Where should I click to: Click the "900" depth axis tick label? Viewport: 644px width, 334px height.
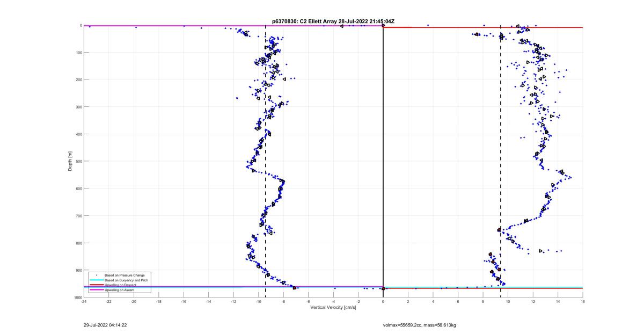tap(78, 270)
